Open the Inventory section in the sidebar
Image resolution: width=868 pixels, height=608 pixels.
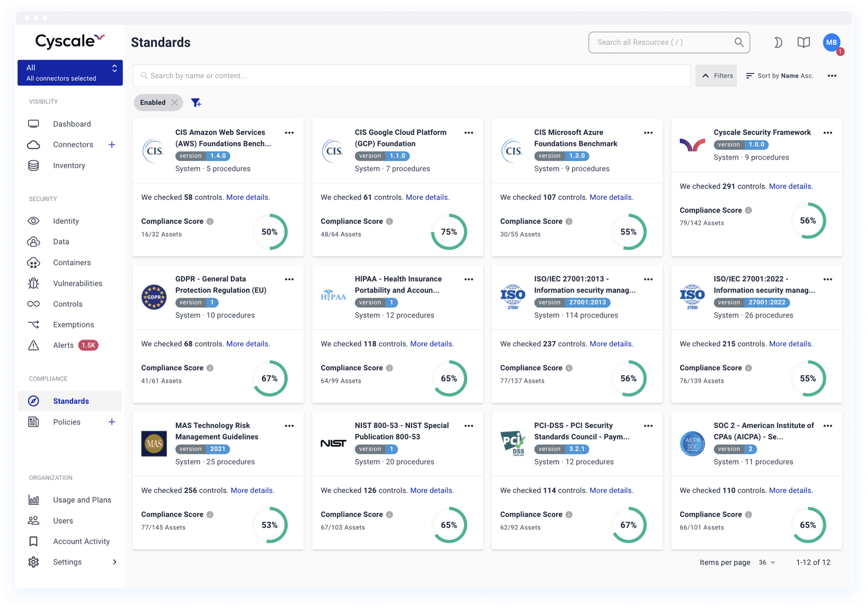point(69,166)
